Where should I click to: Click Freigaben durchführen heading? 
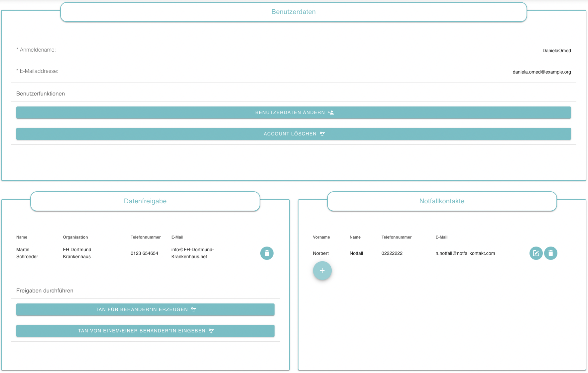45,291
